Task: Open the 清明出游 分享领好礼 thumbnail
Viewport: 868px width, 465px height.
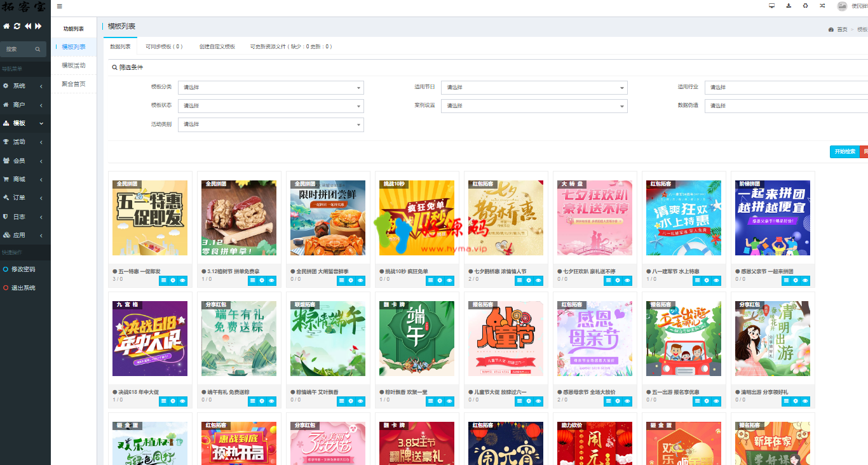Action: point(773,339)
